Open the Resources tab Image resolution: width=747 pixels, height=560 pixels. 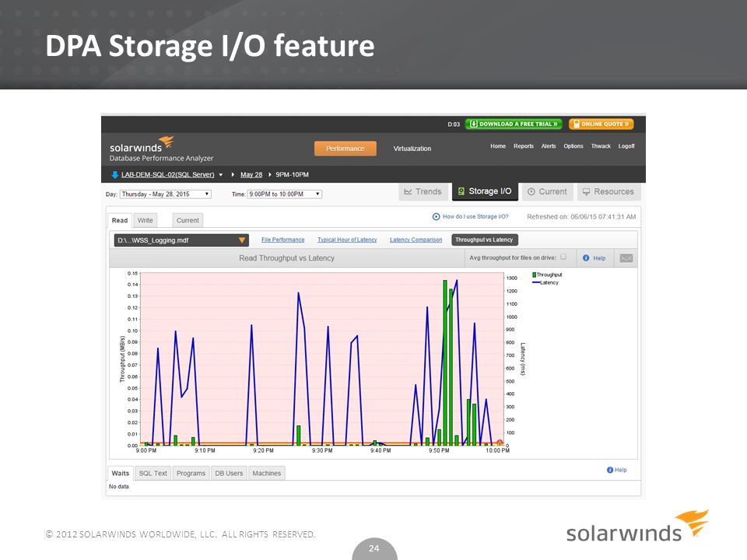(608, 191)
